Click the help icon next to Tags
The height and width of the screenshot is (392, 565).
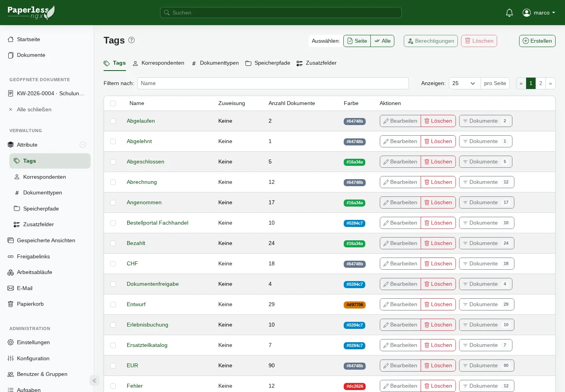[131, 40]
